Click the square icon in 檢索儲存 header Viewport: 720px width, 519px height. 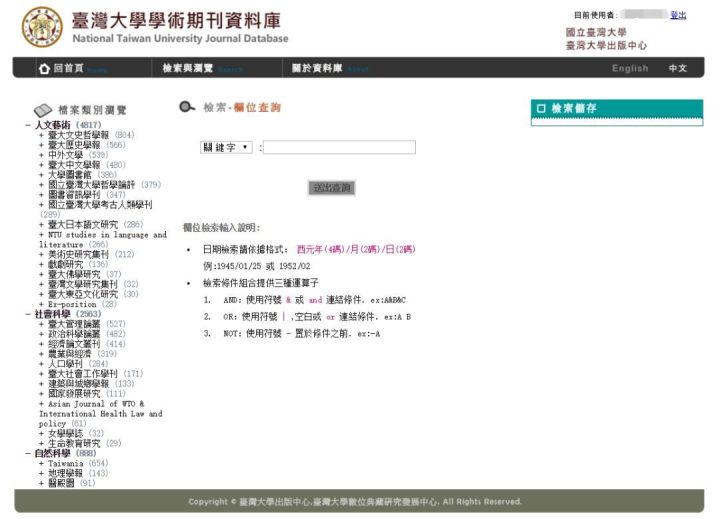pos(541,108)
